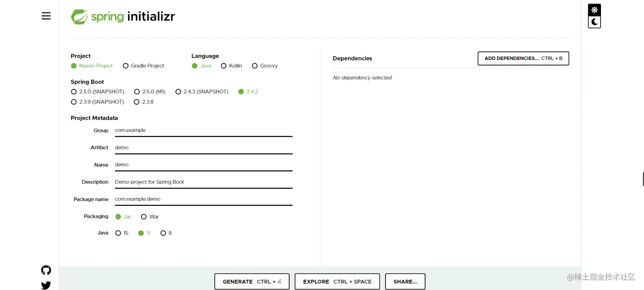Select Java version 11
This screenshot has width=644, height=290.
pos(144,233)
